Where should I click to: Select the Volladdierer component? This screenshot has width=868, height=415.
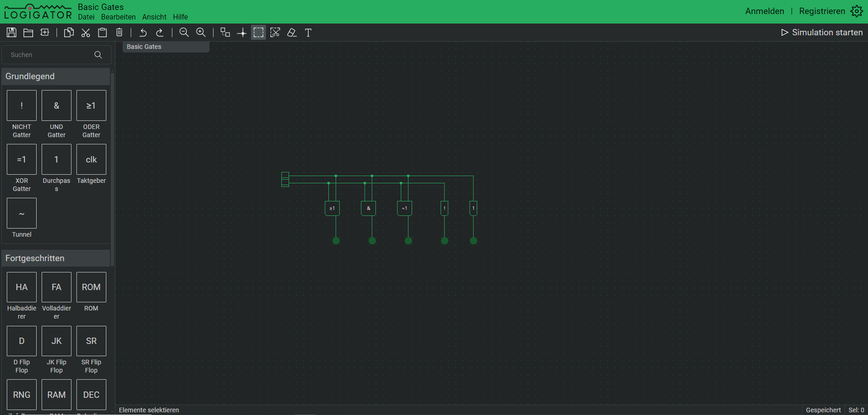click(56, 287)
